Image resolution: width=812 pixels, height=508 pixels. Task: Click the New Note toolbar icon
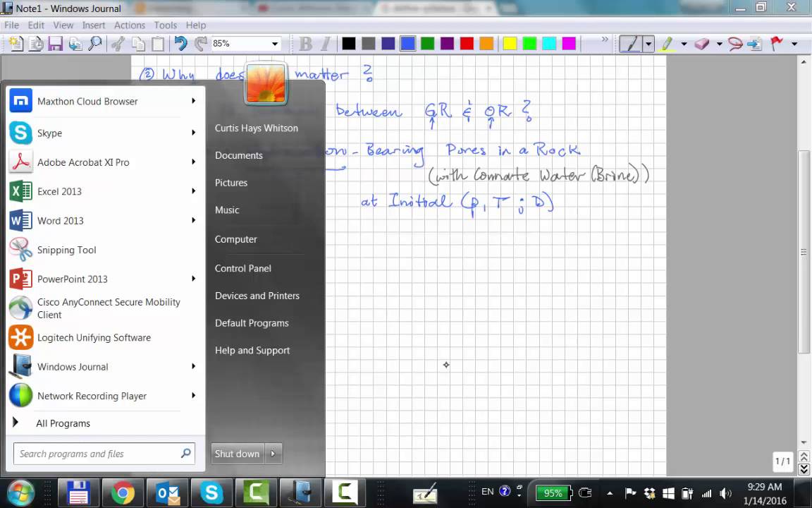[x=16, y=44]
